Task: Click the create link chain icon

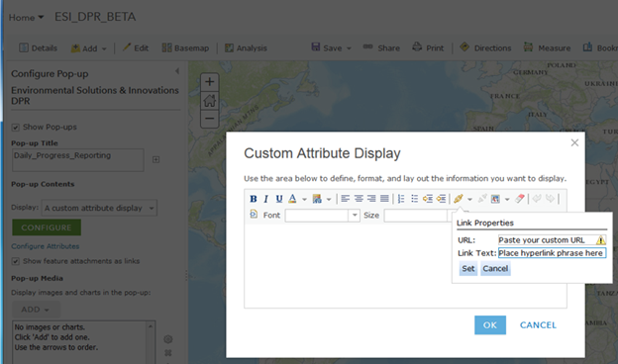Action: [x=458, y=199]
